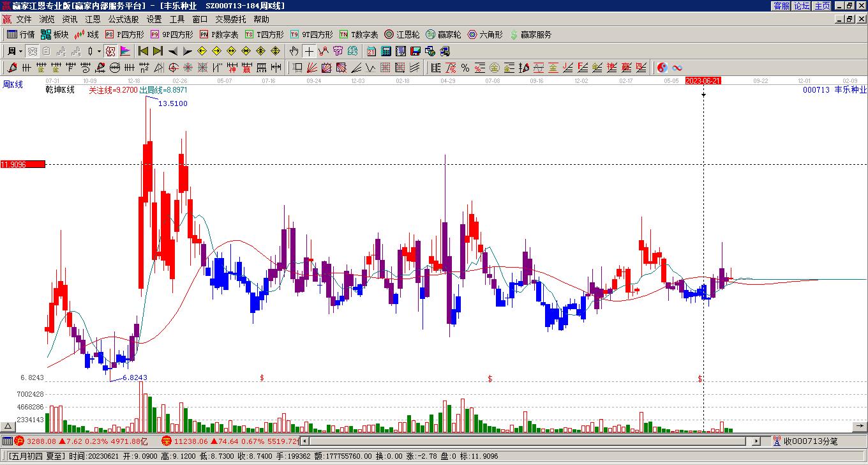The width and height of the screenshot is (868, 465).
Task: Click the black right arrow icon
Action: click(187, 51)
